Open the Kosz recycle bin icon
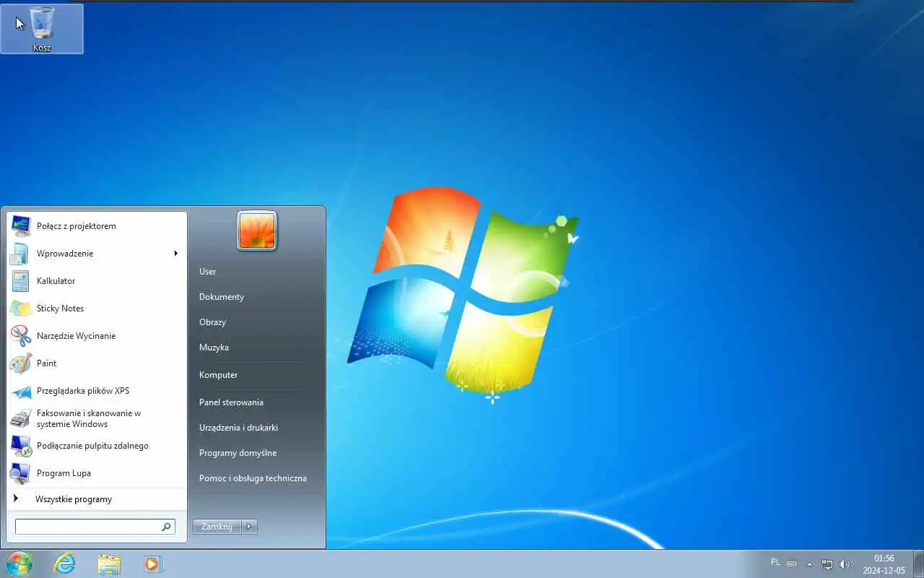The image size is (924, 578). pos(42,29)
